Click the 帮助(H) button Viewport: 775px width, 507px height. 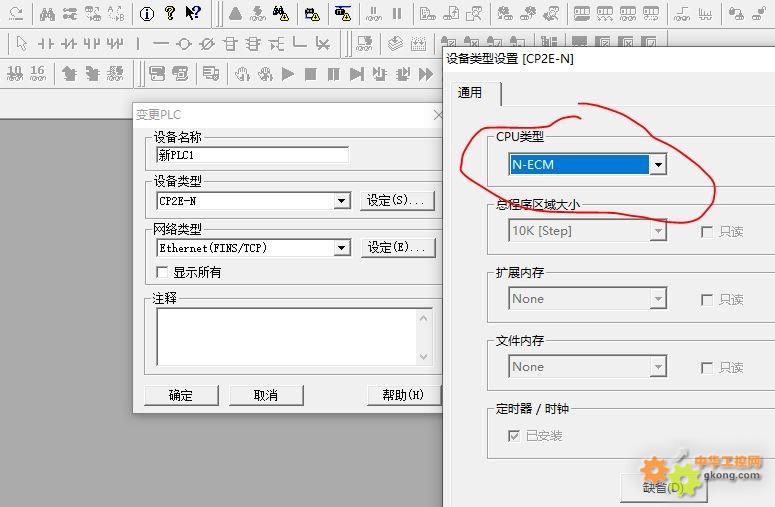[403, 395]
